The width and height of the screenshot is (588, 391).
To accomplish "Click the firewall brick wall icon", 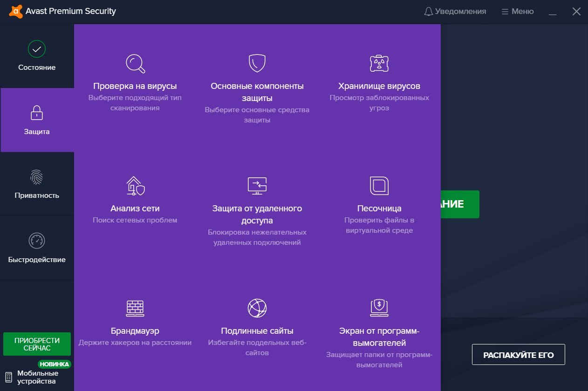I will click(x=135, y=308).
